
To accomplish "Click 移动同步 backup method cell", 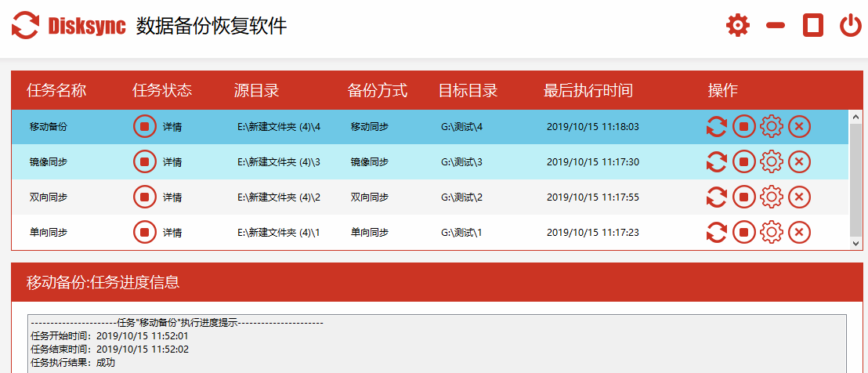I will [370, 127].
